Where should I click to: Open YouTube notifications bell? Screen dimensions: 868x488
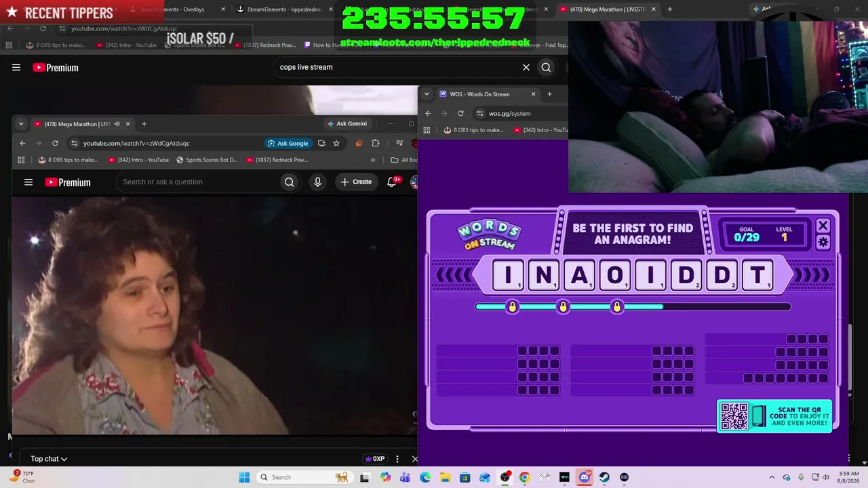tap(392, 182)
